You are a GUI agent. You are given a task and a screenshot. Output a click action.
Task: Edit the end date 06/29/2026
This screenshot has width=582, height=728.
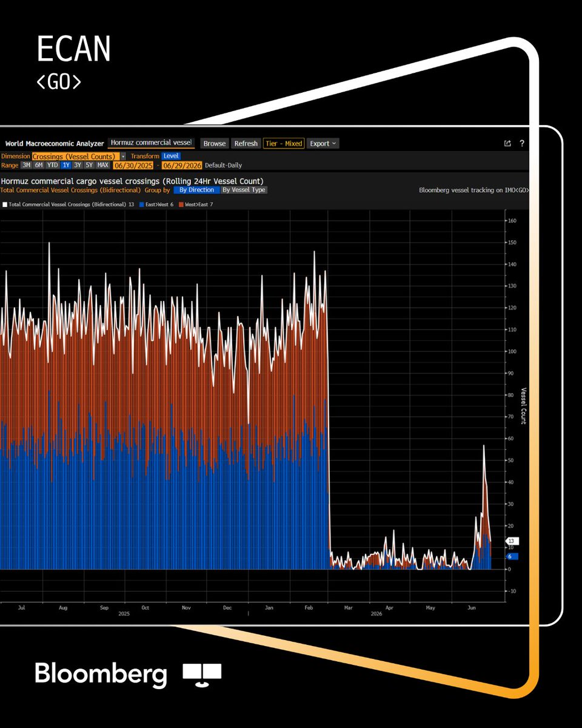182,166
